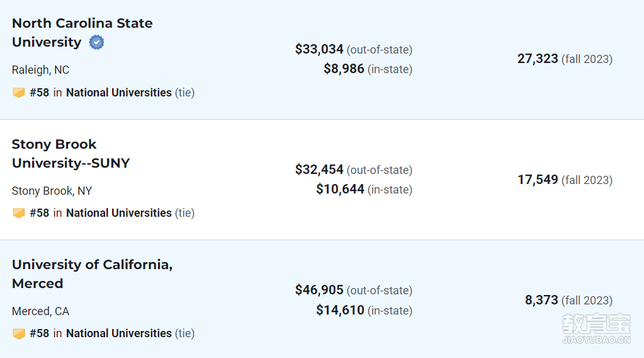The image size is (644, 358).
Task: Click the 27,323 enrollment number
Action: click(538, 59)
